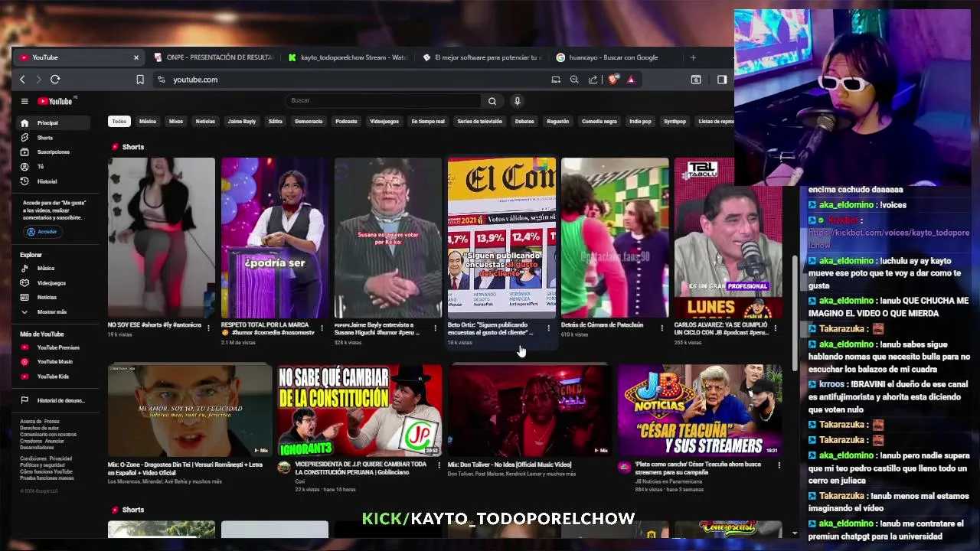Switch to kayto_todoporelchow Stream tab
980x551 pixels.
click(348, 57)
